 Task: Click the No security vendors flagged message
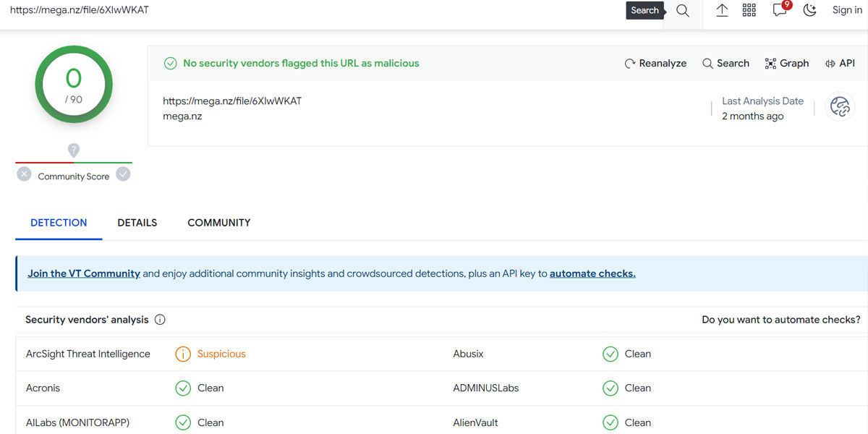point(301,64)
